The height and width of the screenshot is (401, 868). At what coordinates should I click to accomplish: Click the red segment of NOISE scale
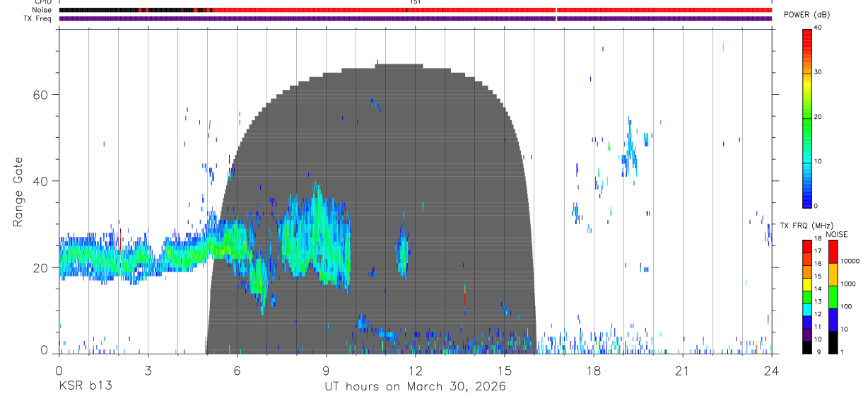[833, 252]
